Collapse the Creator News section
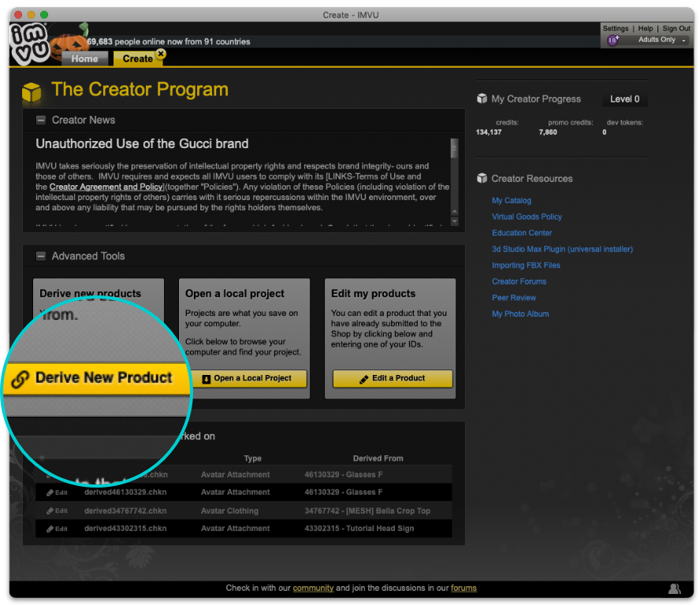700x605 pixels. [x=41, y=120]
